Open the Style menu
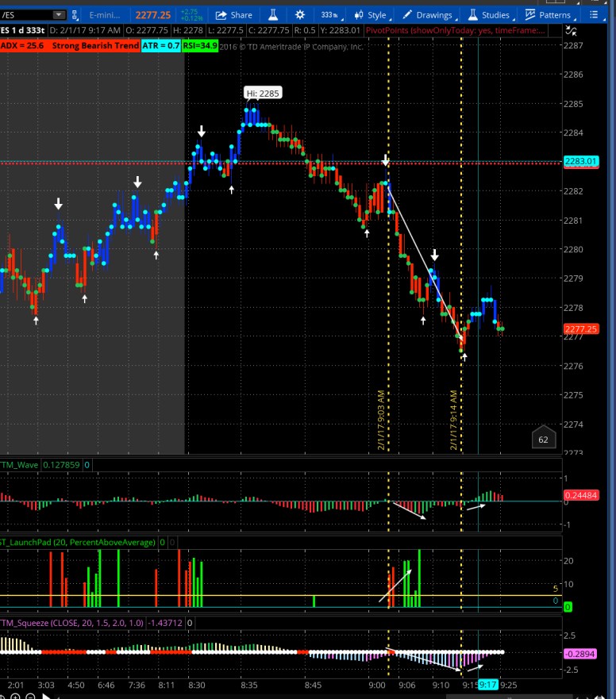This screenshot has width=616, height=699. pyautogui.click(x=370, y=14)
